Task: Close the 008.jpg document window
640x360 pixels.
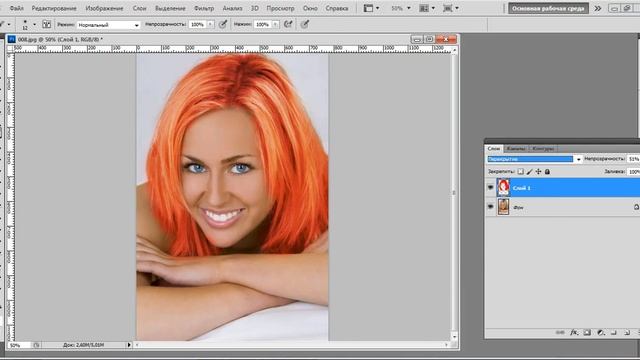Action: [446, 39]
